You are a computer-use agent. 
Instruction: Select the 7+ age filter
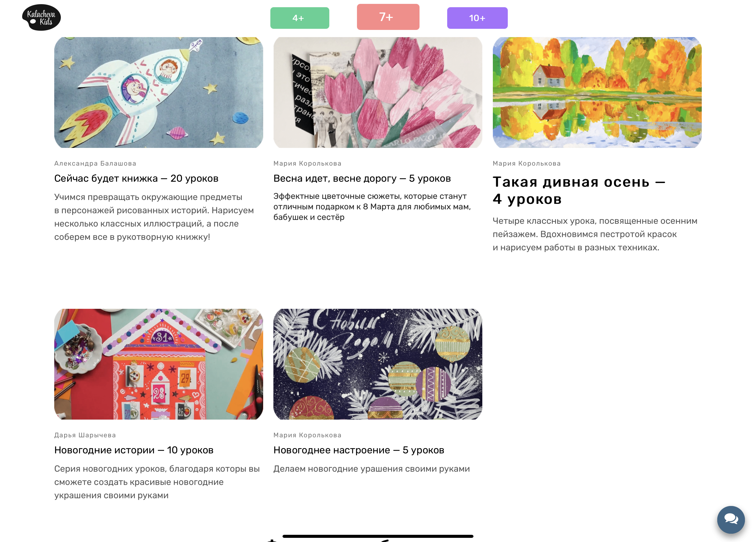(388, 17)
